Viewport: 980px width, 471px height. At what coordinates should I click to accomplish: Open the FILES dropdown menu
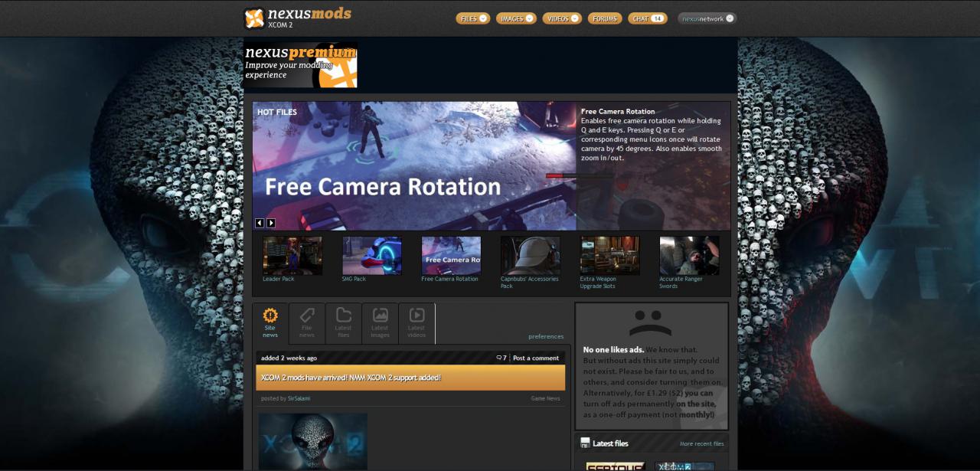[x=473, y=18]
